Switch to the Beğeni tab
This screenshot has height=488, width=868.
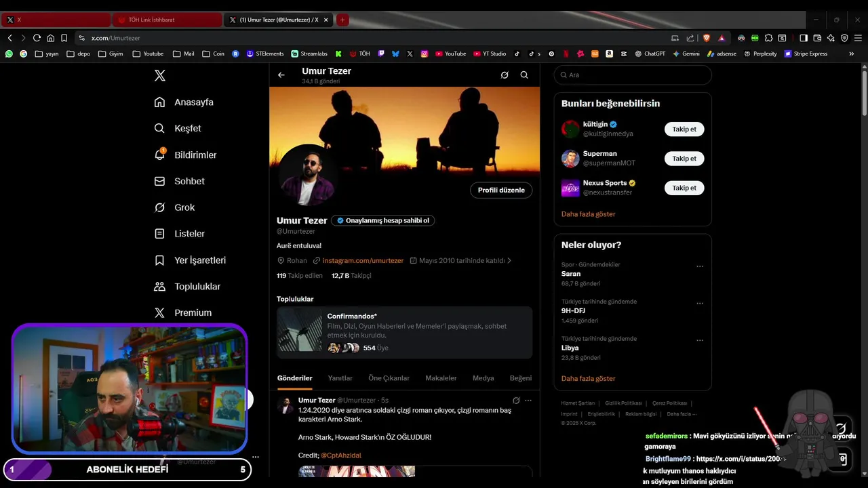(521, 378)
